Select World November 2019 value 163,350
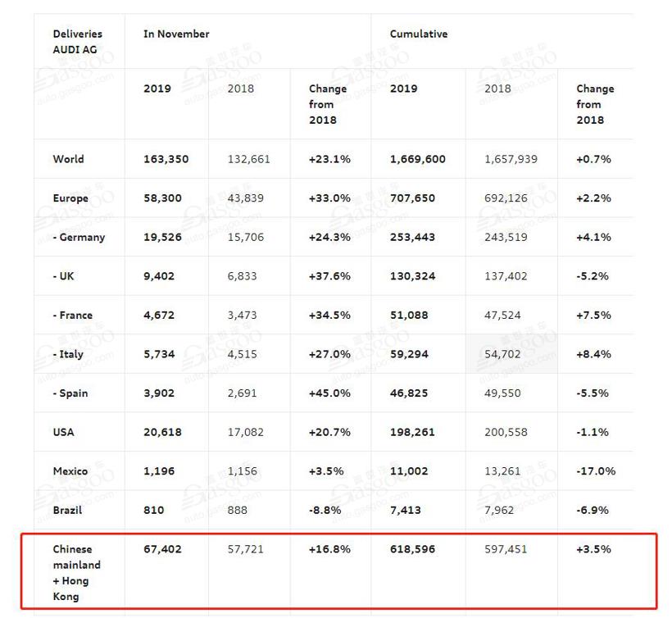The height and width of the screenshot is (618, 672). tap(166, 159)
